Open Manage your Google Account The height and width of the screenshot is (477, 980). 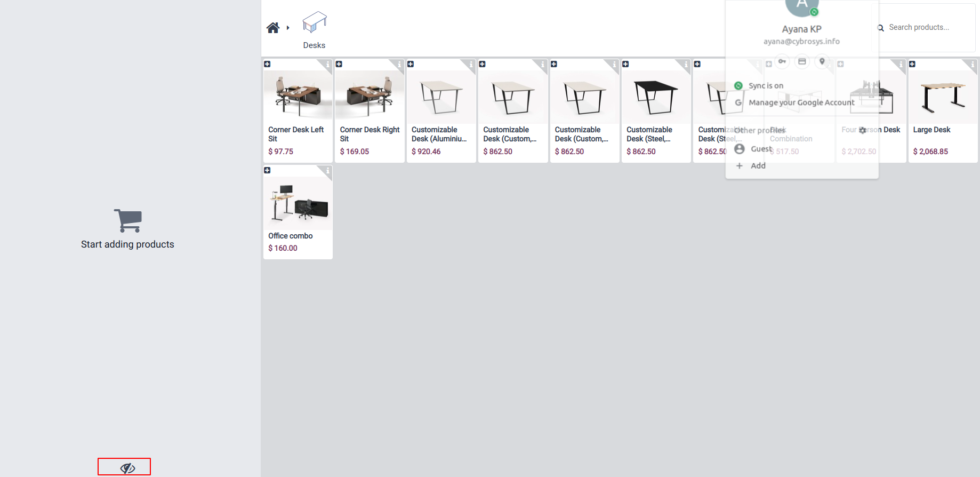tap(802, 102)
